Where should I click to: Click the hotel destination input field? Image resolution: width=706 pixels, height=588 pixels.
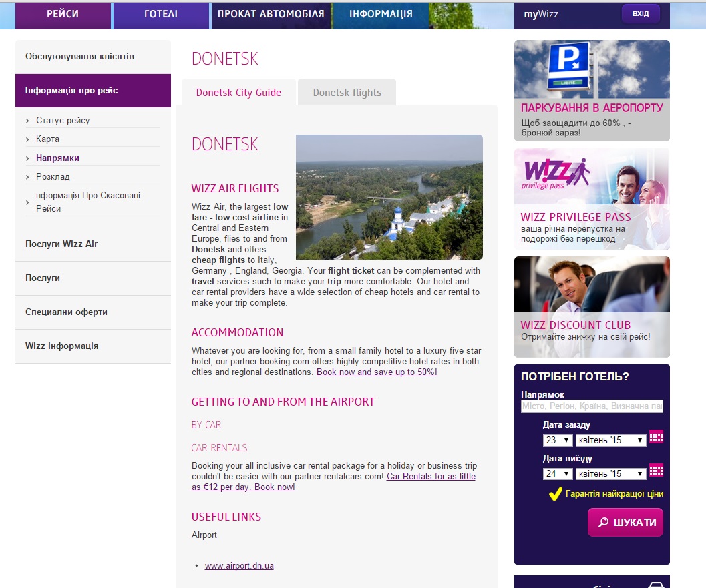[592, 406]
